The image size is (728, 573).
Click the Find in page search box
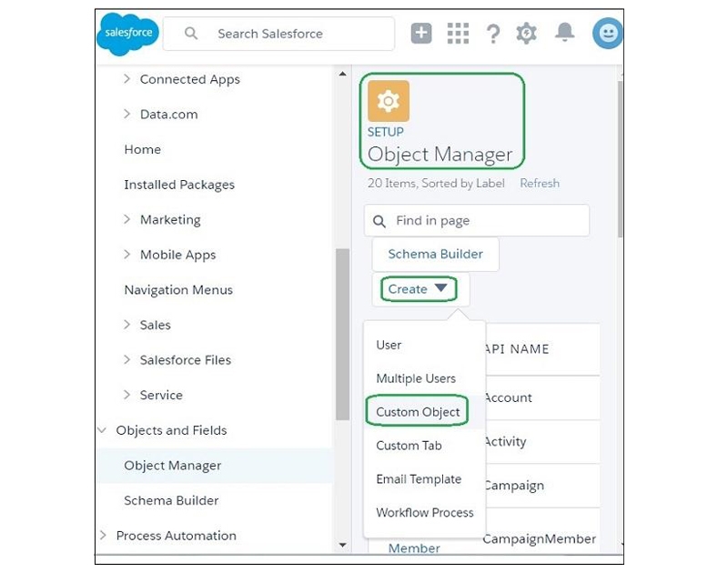pos(477,221)
